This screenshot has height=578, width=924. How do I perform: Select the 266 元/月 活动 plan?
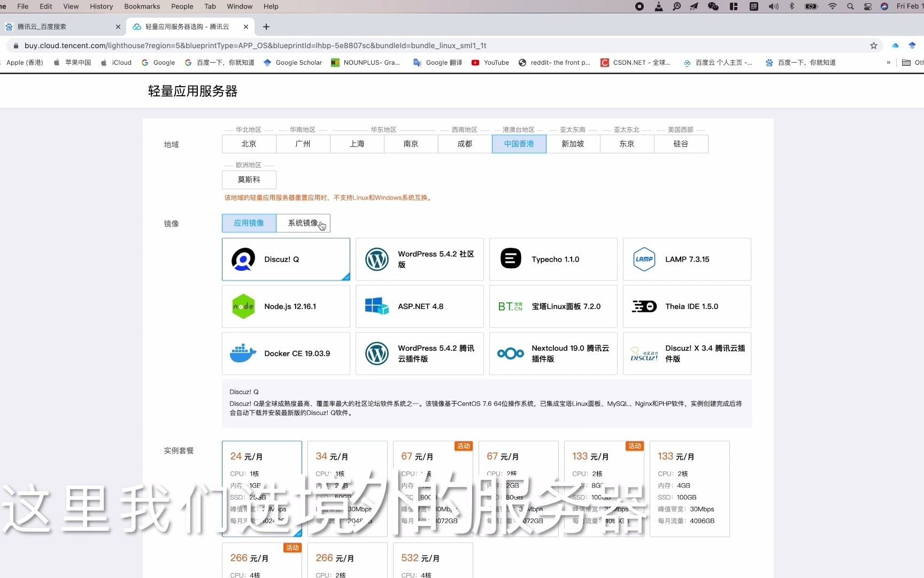click(261, 560)
